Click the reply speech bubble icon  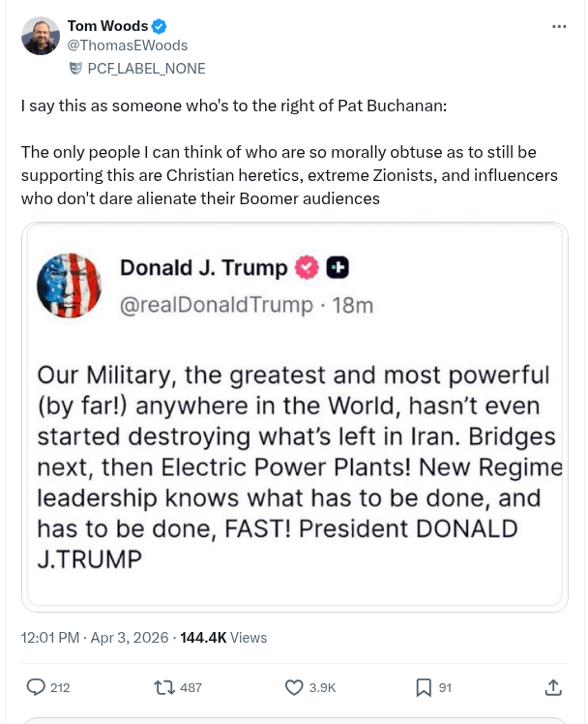[36, 687]
